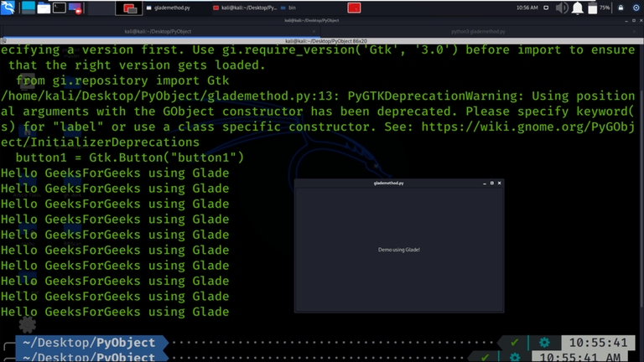Viewport: 644px width, 362px height.
Task: Click last Hello GeeksForGeeks using Glade line
Action: pyautogui.click(x=115, y=312)
